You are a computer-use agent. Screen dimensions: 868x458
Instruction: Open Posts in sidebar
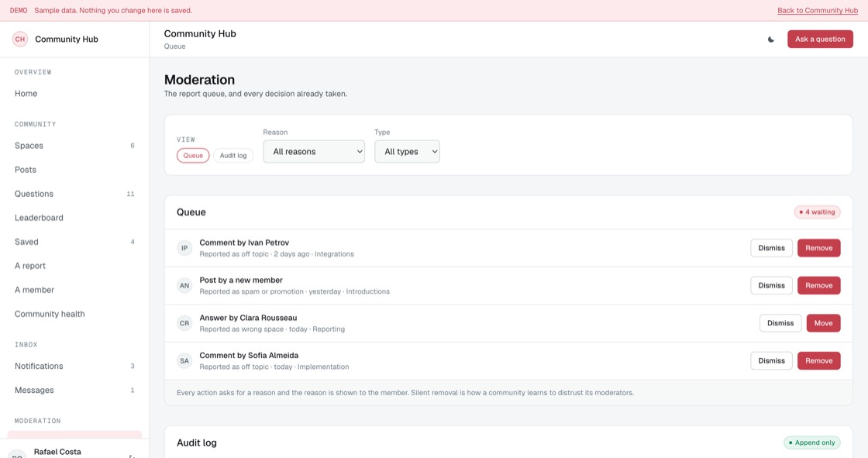[74, 170]
